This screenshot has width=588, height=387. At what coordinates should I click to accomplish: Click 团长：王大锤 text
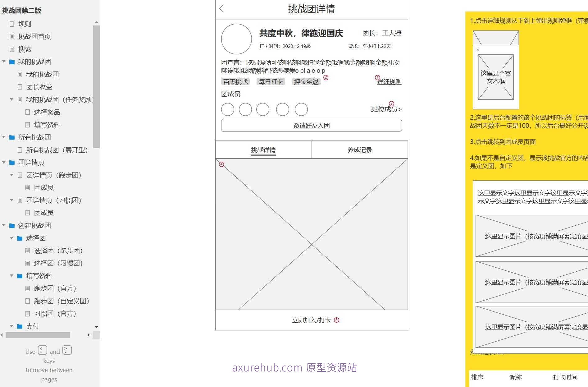[382, 33]
